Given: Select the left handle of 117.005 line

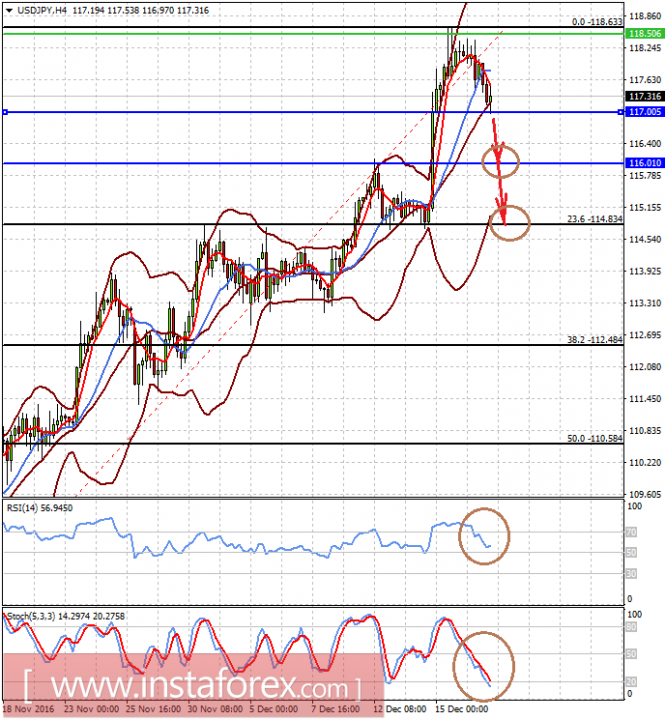Looking at the screenshot, I should (x=5, y=112).
